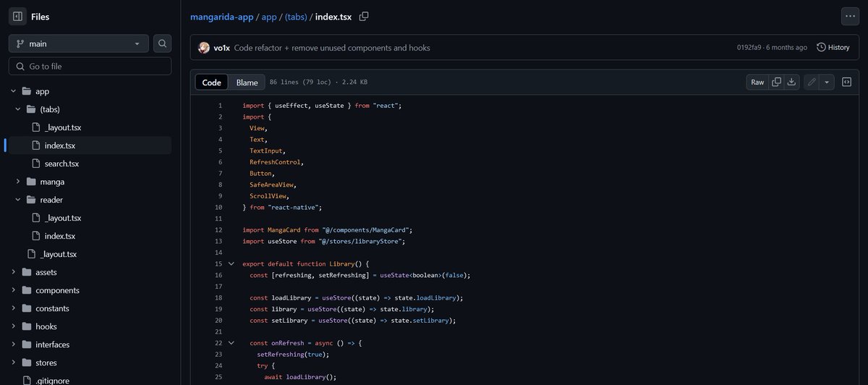Select the root-level _layout.tsx file under app
Screen dimensions: 868x385
(58, 254)
